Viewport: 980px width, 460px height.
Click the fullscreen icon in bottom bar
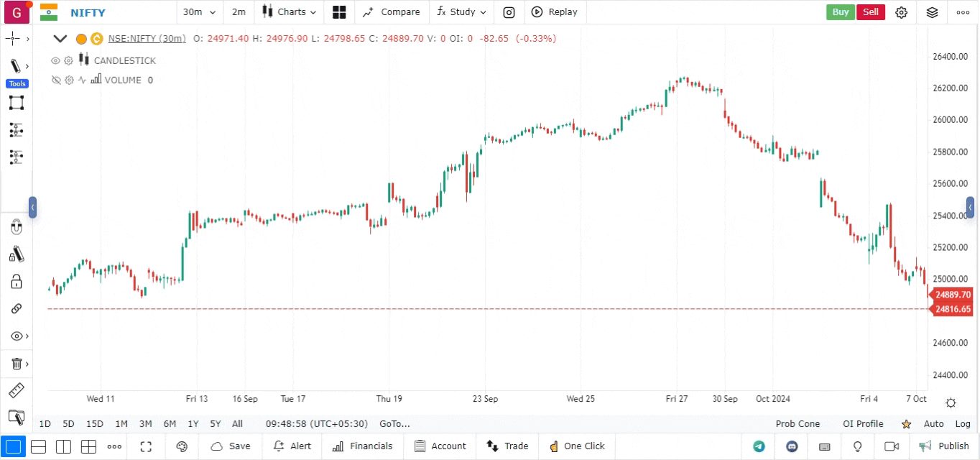[146, 446]
